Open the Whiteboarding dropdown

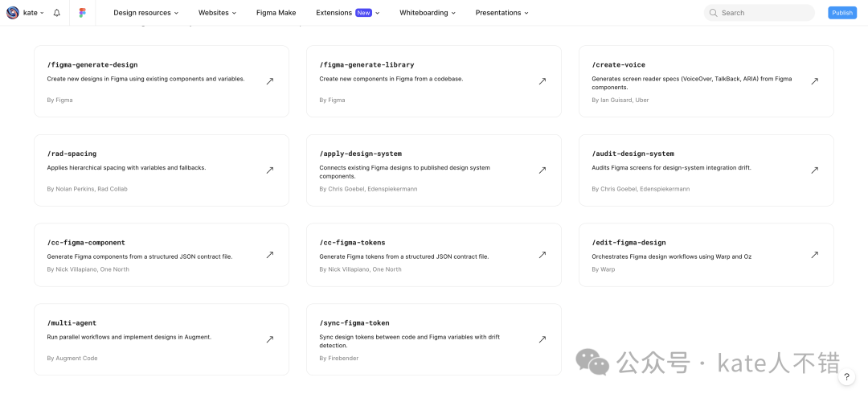428,13
